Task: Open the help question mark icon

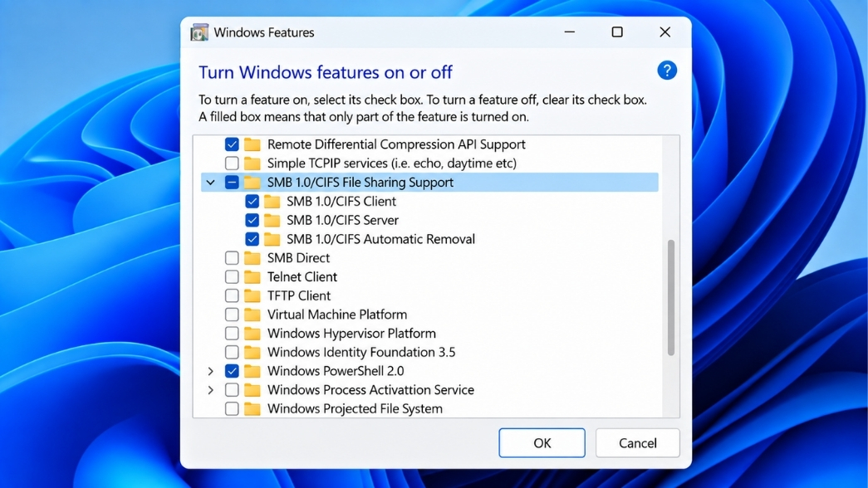Action: (x=667, y=71)
